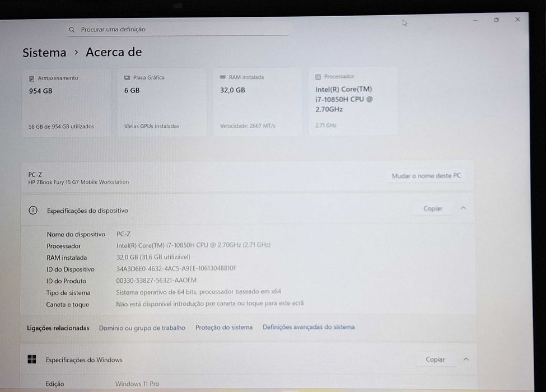Screen dimensions: 546x392
Task: Select '32,0 GB (31,6 GB utilizável)' value
Action: 153,257
